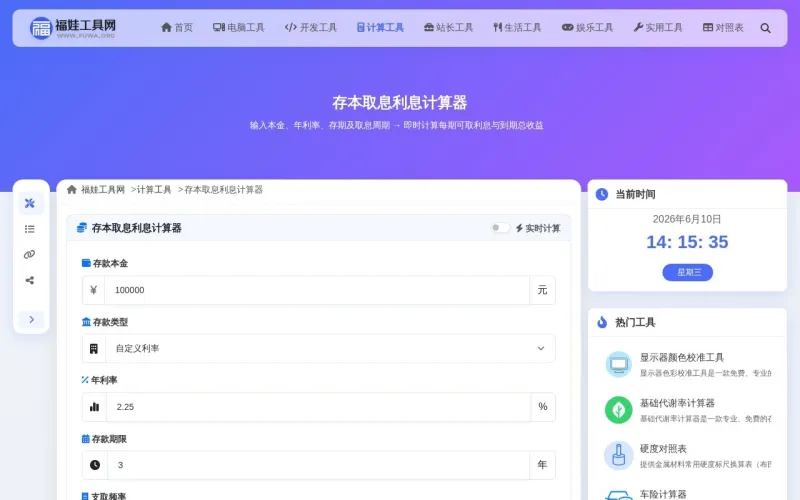Click the wallet icon beside 存款本金 label
The width and height of the screenshot is (800, 500).
click(x=86, y=263)
